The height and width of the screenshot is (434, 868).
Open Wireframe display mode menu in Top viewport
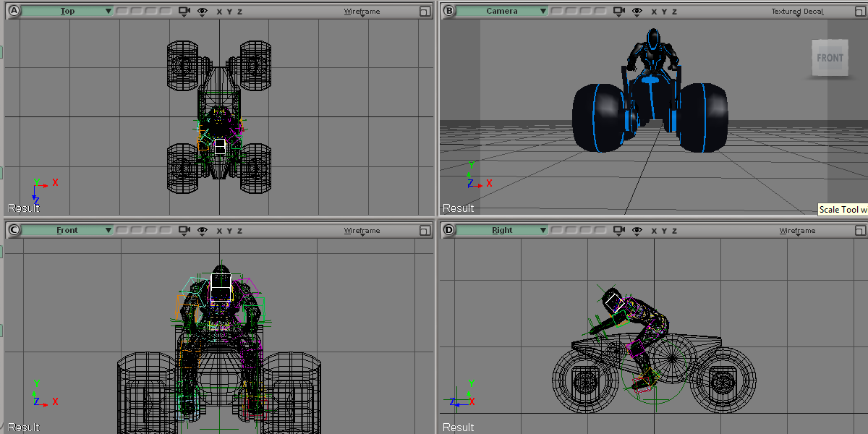[x=362, y=12]
